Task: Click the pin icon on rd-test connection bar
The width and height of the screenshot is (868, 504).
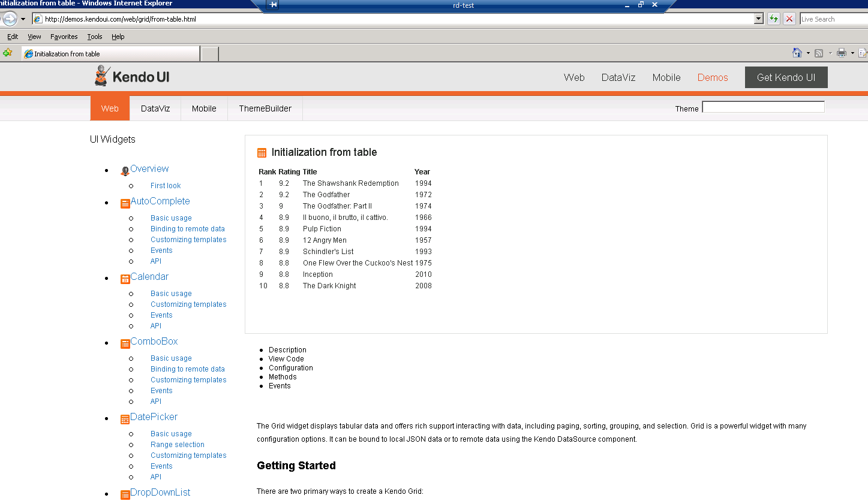Action: (x=274, y=5)
